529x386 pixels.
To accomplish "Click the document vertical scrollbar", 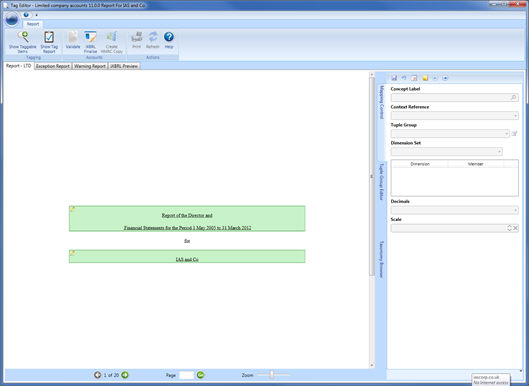I will point(372,176).
